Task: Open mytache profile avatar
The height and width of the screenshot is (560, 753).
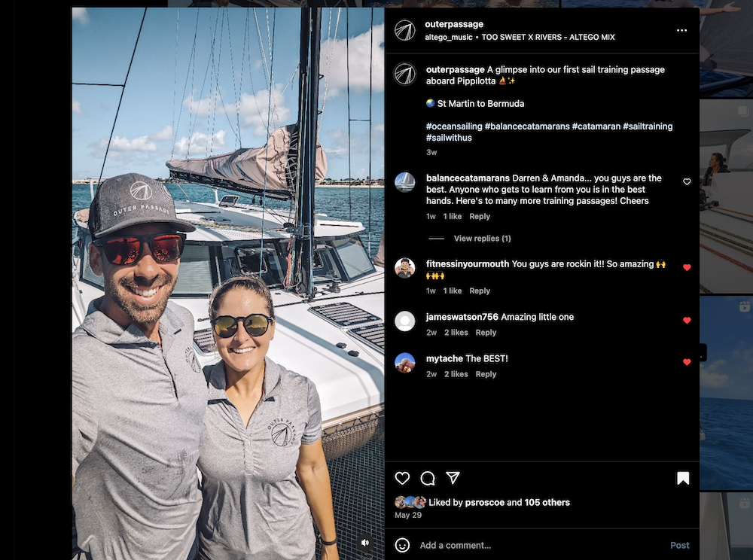Action: 405,363
